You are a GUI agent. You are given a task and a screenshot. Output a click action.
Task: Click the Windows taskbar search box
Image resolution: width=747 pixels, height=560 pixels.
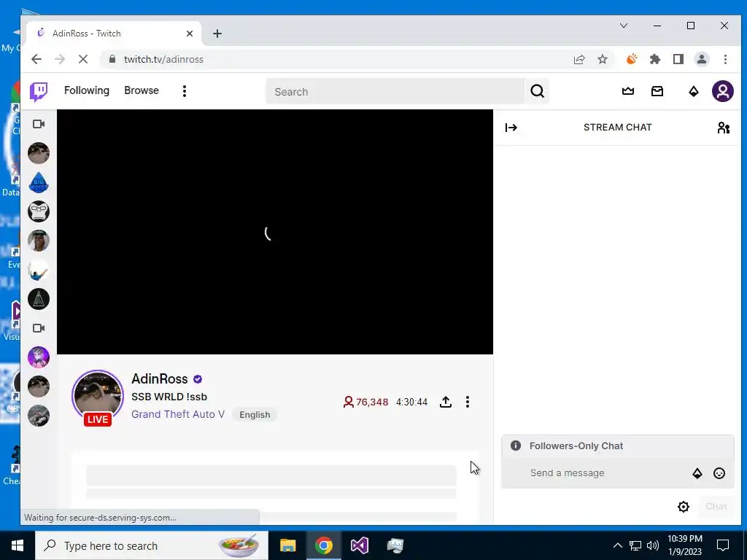pyautogui.click(x=152, y=545)
